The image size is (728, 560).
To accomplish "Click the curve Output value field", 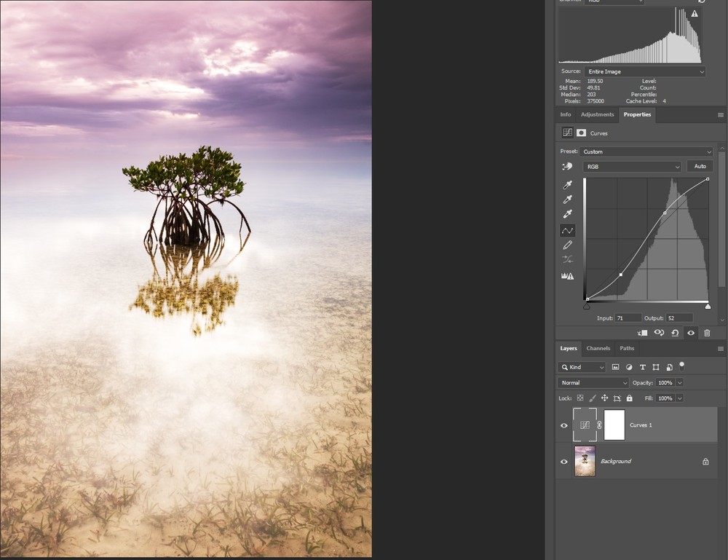I will click(x=679, y=318).
